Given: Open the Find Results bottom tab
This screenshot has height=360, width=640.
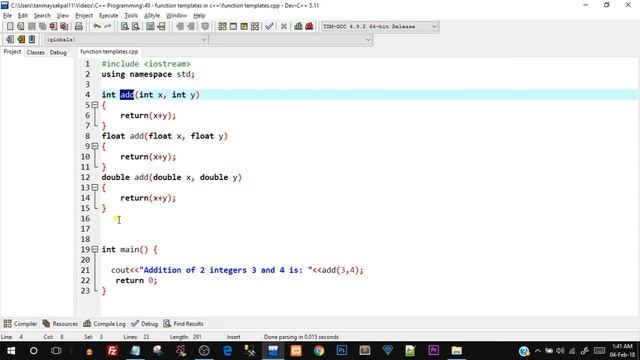Looking at the screenshot, I should [183, 324].
